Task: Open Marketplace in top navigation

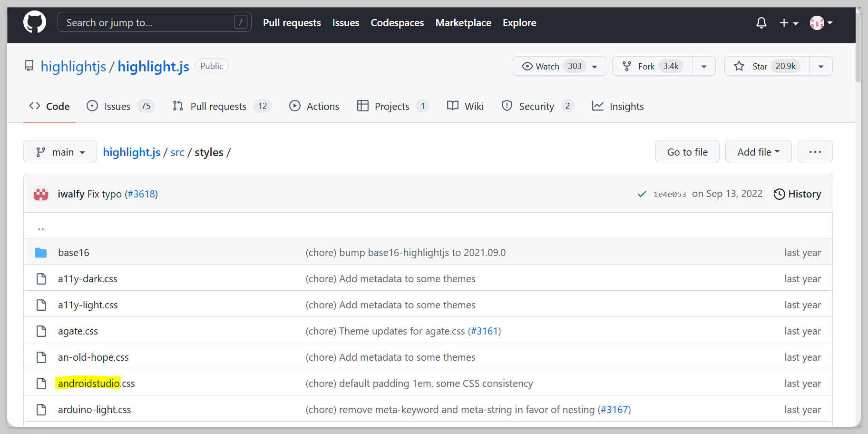Action: [x=463, y=23]
